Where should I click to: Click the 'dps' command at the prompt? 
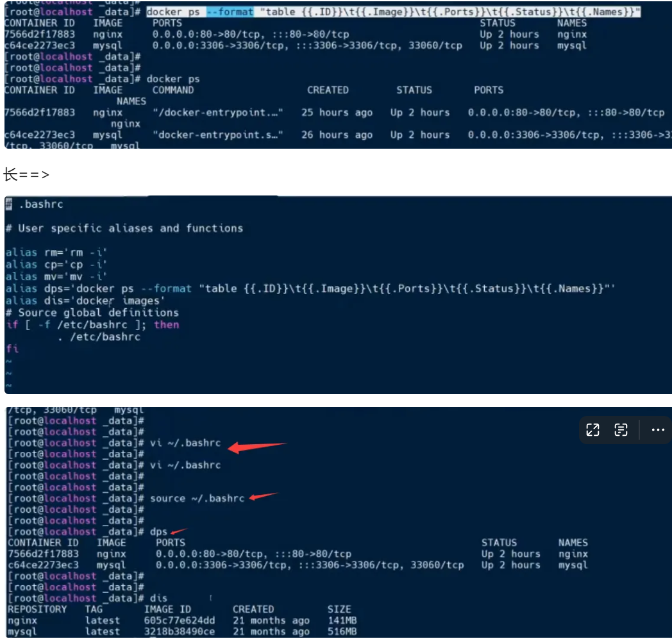[x=158, y=532]
